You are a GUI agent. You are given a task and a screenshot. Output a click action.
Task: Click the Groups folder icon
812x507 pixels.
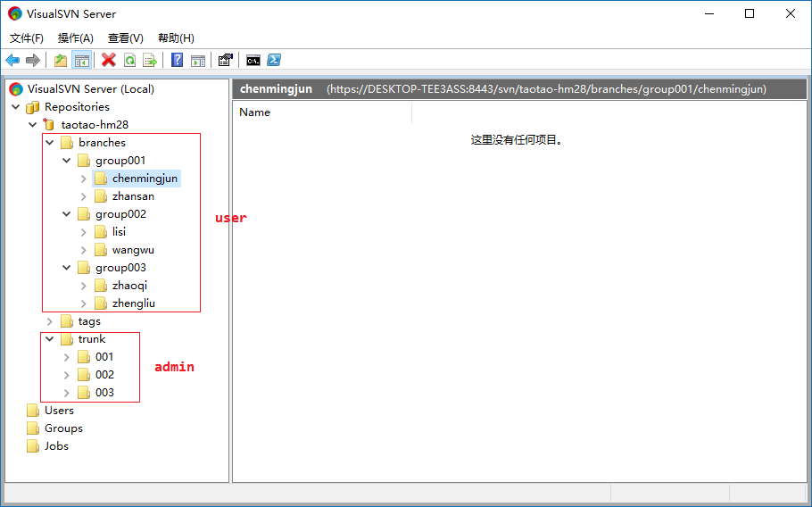click(33, 428)
